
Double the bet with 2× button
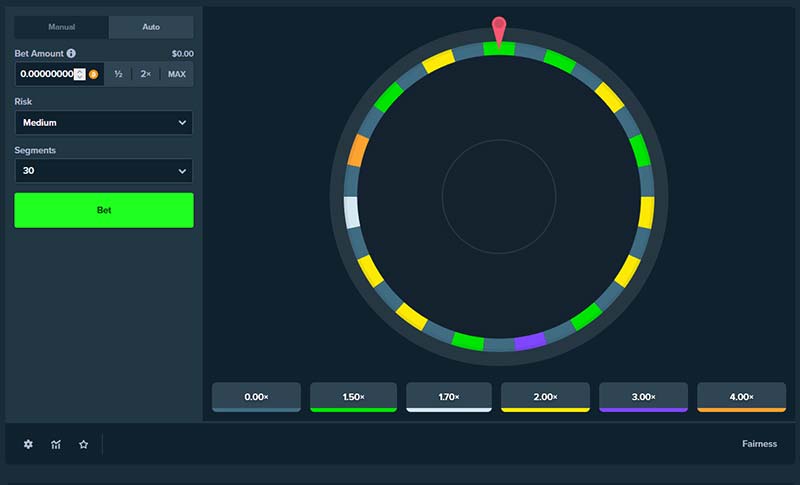point(146,74)
